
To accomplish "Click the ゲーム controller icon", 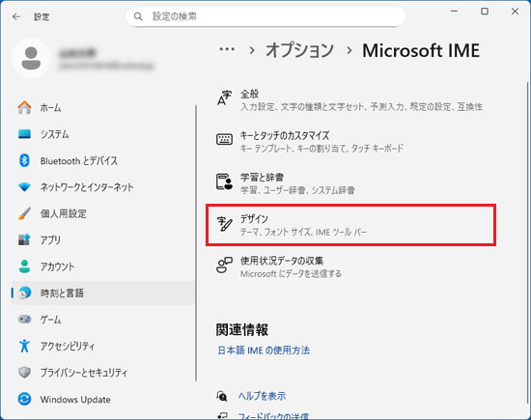I will click(24, 319).
